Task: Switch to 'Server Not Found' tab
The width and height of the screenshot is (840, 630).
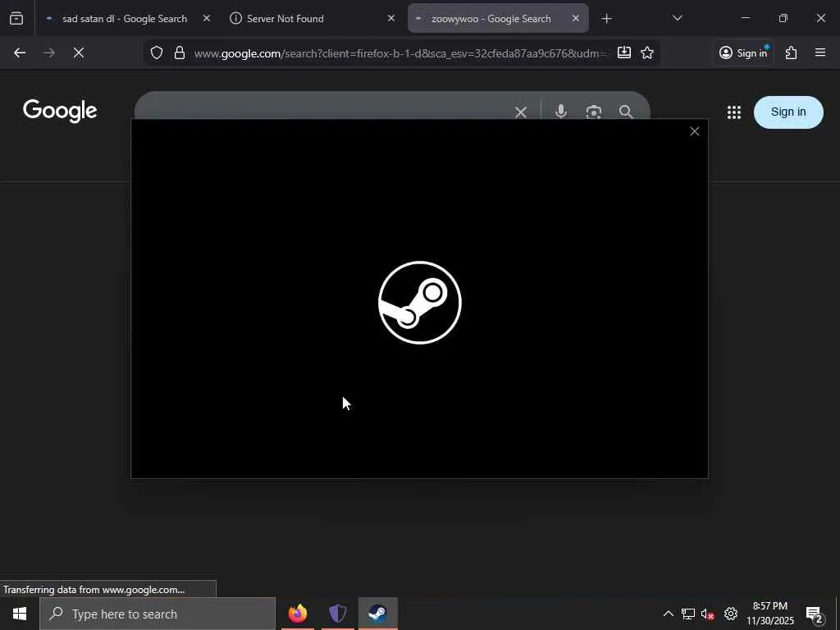Action: pyautogui.click(x=312, y=19)
